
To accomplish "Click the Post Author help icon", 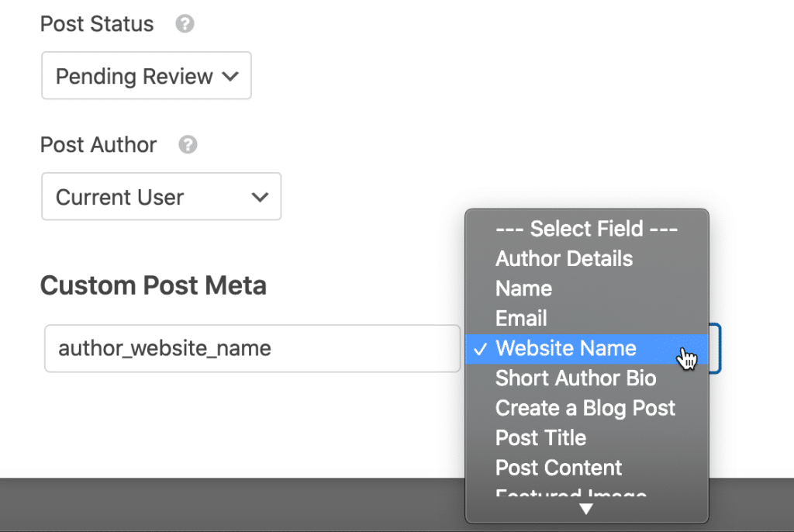I will (187, 144).
